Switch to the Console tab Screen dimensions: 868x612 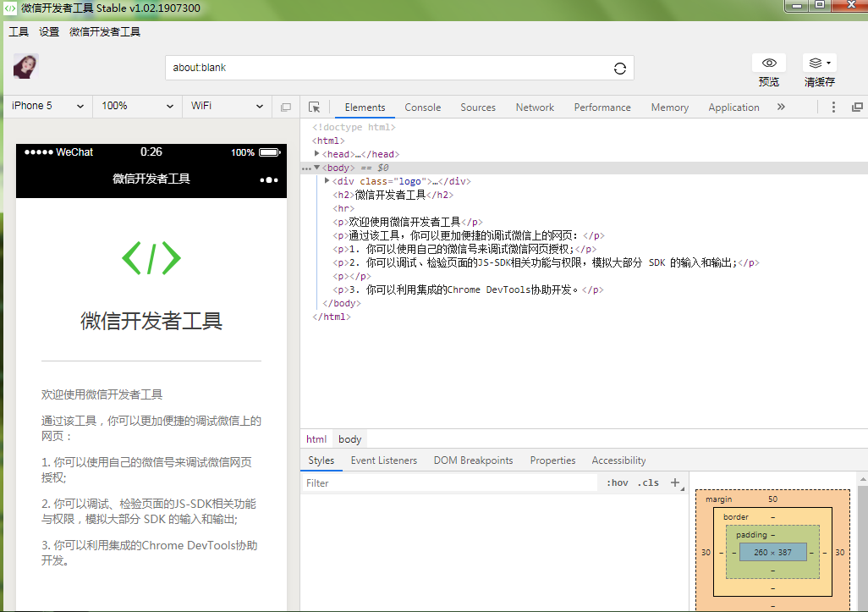click(x=422, y=108)
